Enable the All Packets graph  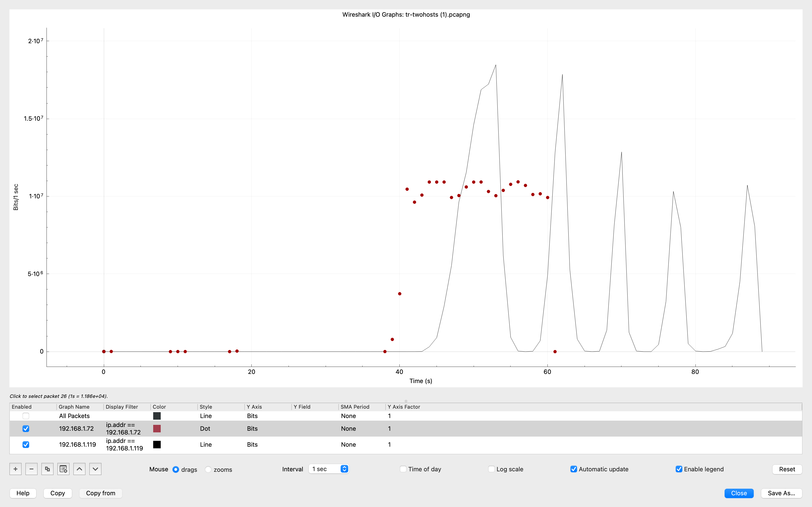26,416
